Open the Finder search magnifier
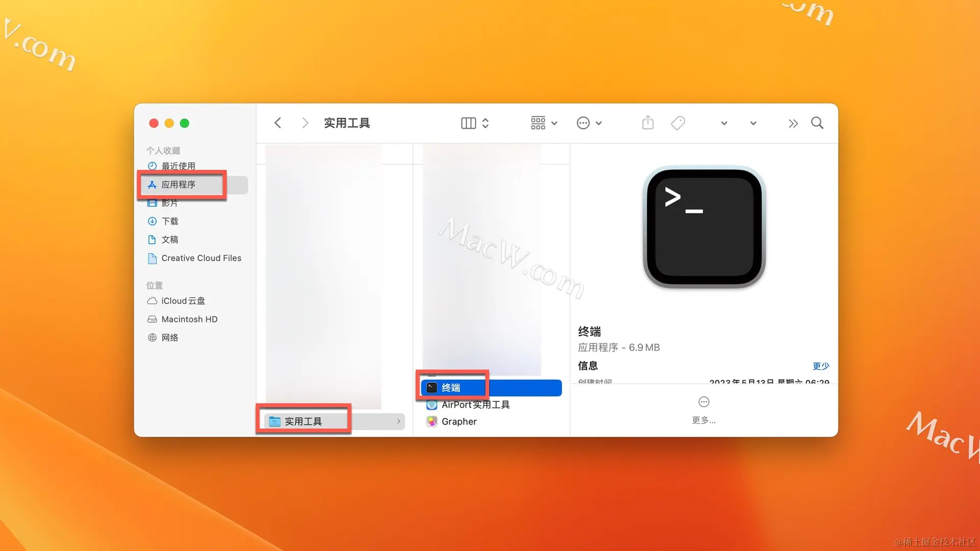The height and width of the screenshot is (551, 980). pos(817,123)
